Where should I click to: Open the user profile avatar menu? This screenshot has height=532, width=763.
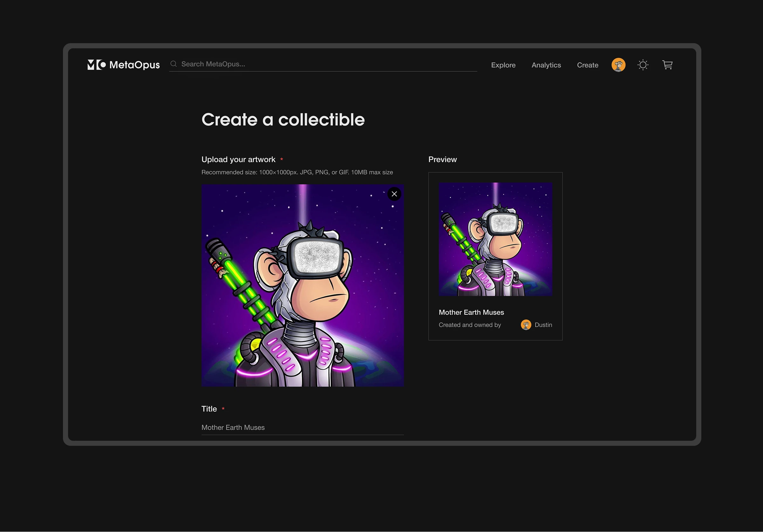618,65
